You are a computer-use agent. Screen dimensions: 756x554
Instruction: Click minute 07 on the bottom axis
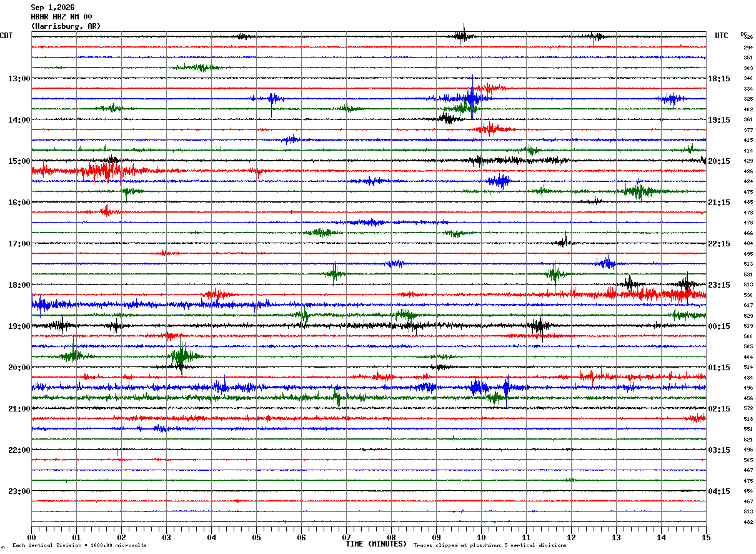click(346, 537)
